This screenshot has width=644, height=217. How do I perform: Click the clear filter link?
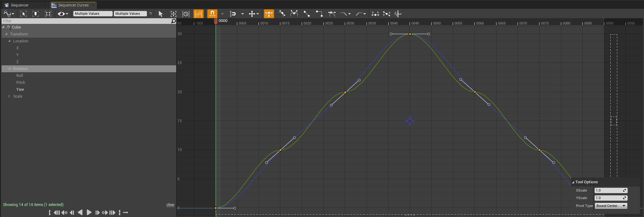tap(170, 205)
